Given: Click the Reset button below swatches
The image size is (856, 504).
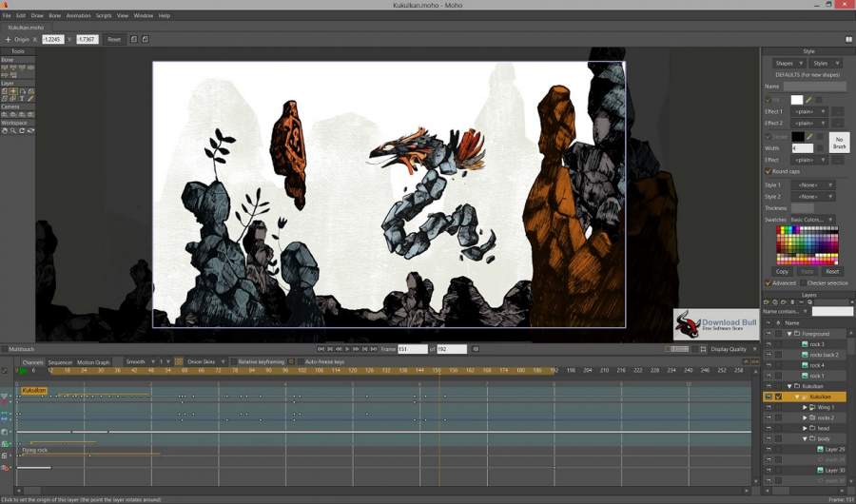Looking at the screenshot, I should 832,271.
